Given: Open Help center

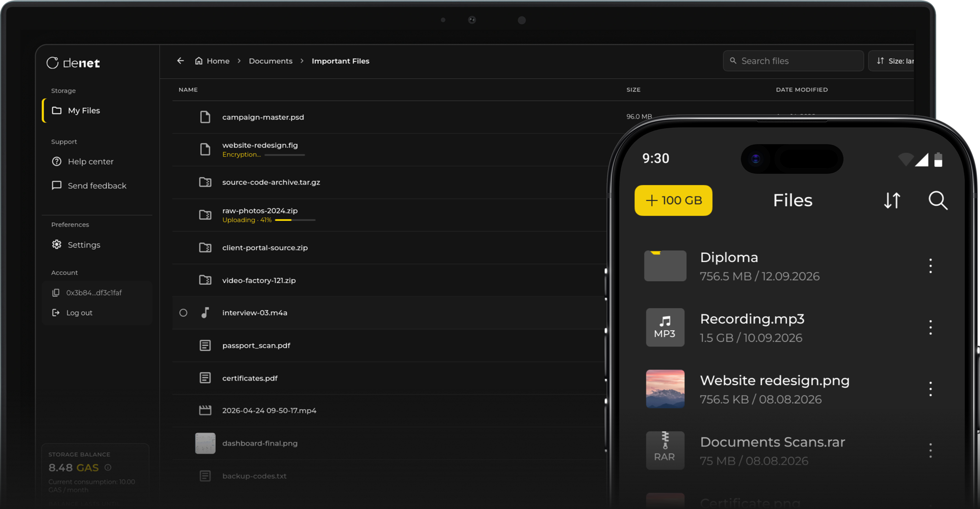Looking at the screenshot, I should click(83, 162).
